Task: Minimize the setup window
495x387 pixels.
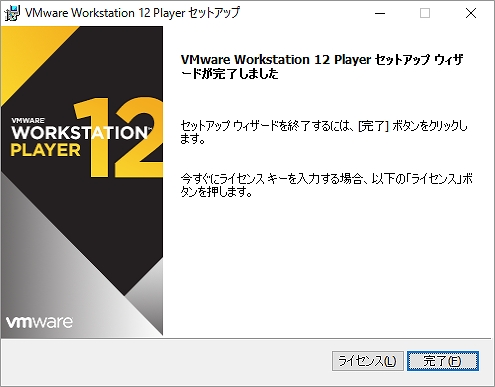Action: pyautogui.click(x=380, y=13)
